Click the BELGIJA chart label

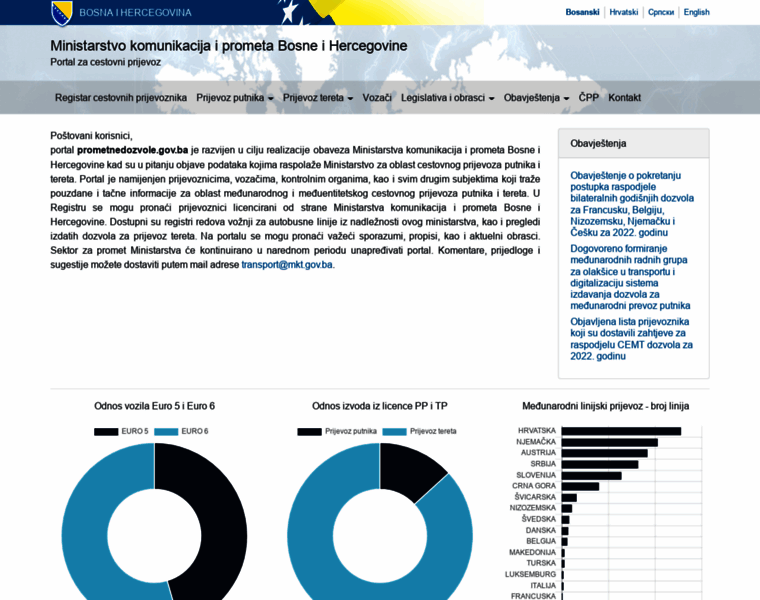coord(541,541)
